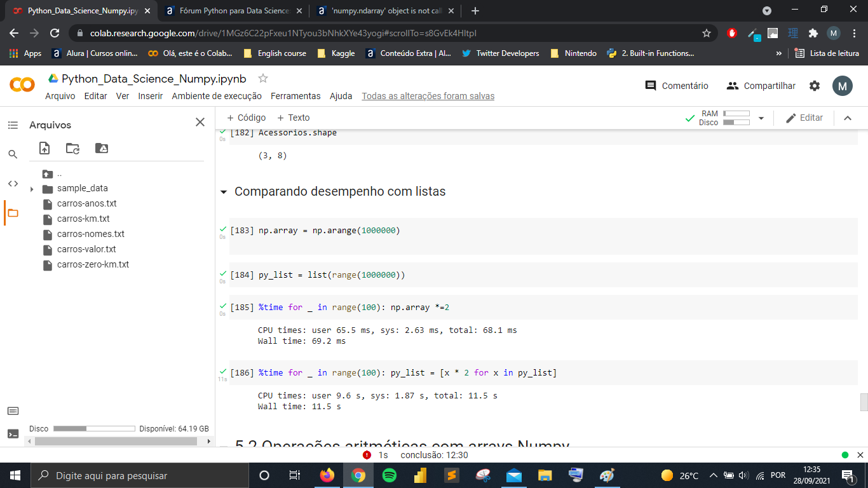The height and width of the screenshot is (488, 868).
Task: Click the Editar mode button
Action: [x=804, y=118]
